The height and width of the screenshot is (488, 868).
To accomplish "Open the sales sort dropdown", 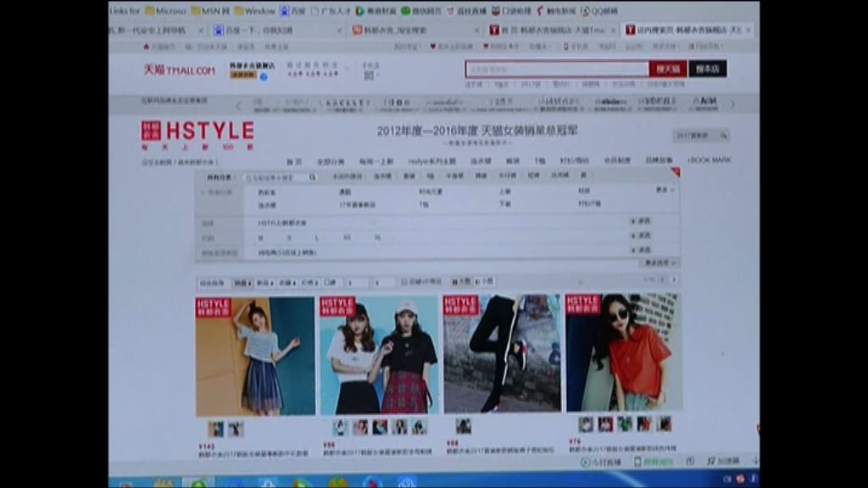I will pyautogui.click(x=242, y=282).
